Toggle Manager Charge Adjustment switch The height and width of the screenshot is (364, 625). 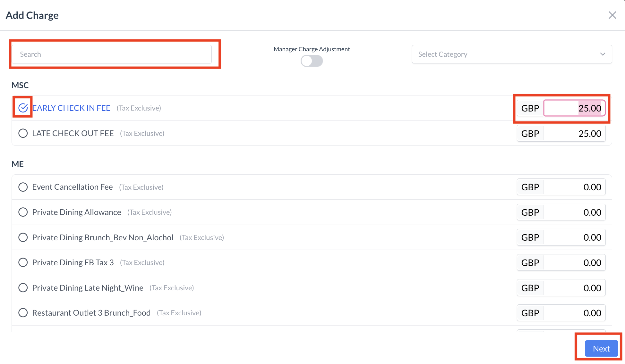(312, 61)
